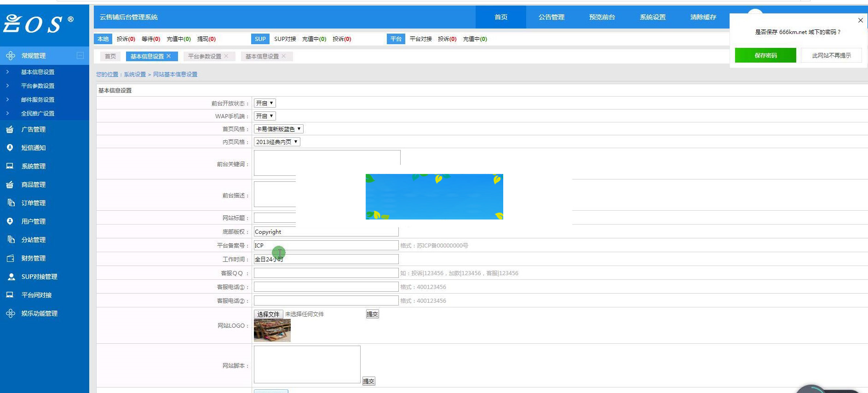Click the 广告管理 basket icon in sidebar

pos(10,129)
